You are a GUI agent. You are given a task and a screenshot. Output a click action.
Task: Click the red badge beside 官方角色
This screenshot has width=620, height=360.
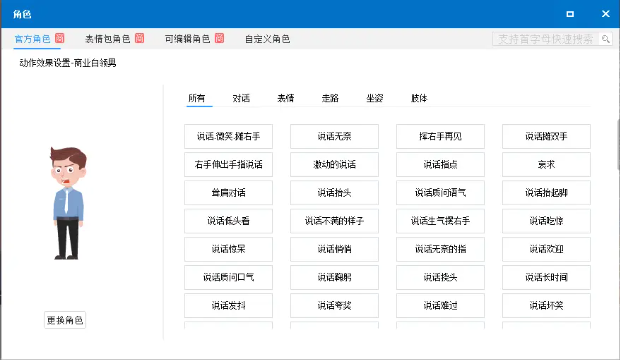(60, 38)
